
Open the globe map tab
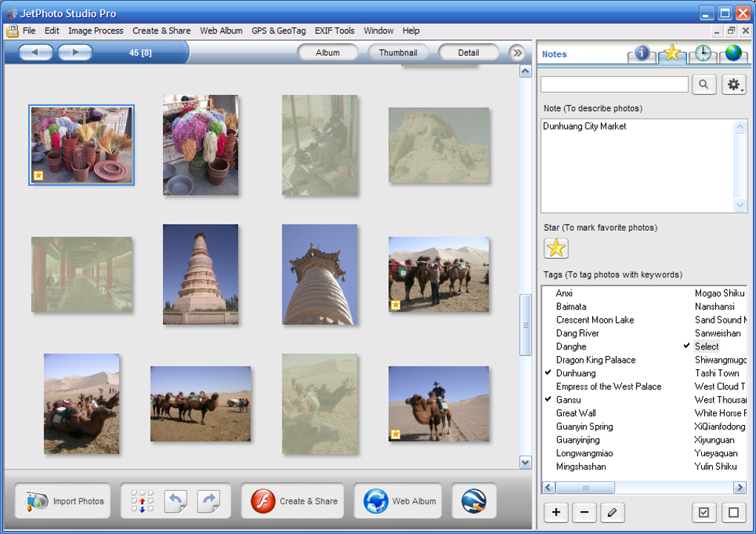(733, 53)
